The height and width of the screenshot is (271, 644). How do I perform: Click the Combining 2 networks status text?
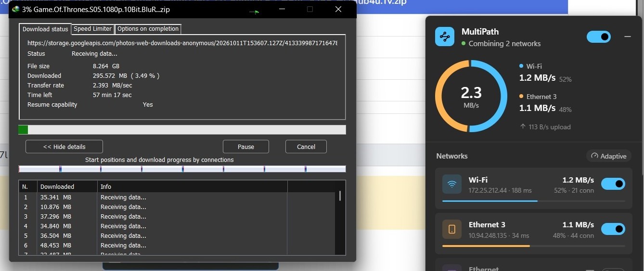pyautogui.click(x=504, y=44)
